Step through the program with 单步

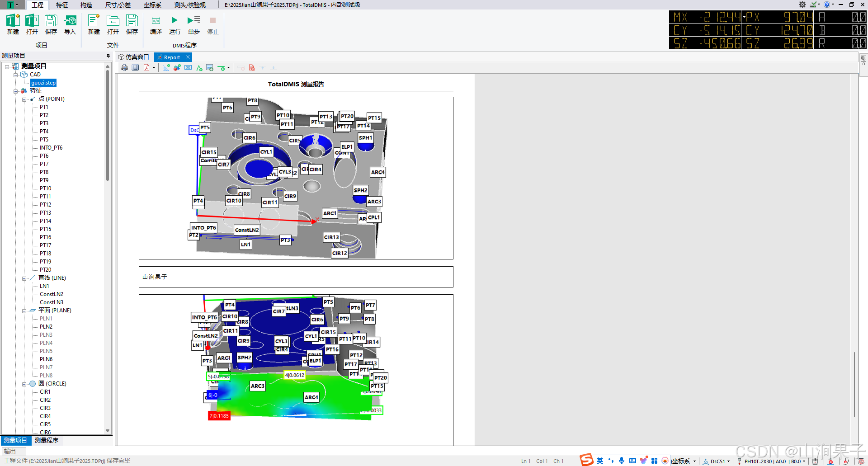click(x=194, y=24)
